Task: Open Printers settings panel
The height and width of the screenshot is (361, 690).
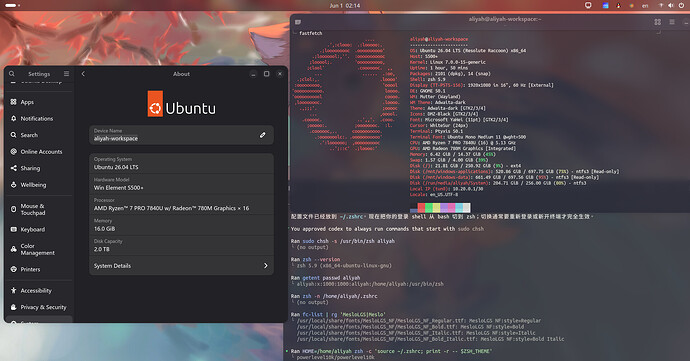Action: point(38,269)
